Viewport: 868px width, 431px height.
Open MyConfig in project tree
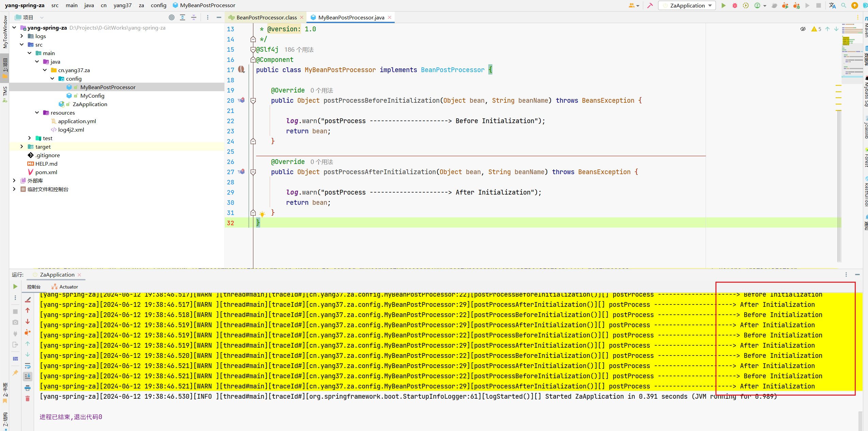click(92, 96)
